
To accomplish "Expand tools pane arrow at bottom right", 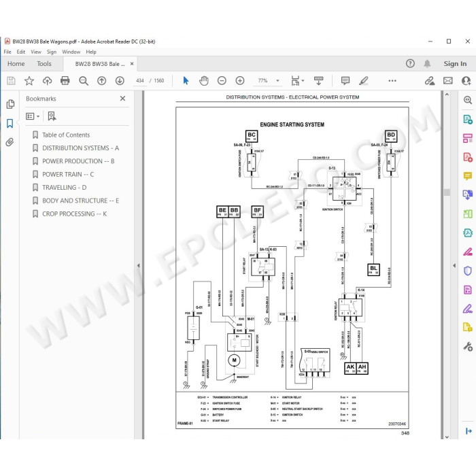I will point(469,431).
